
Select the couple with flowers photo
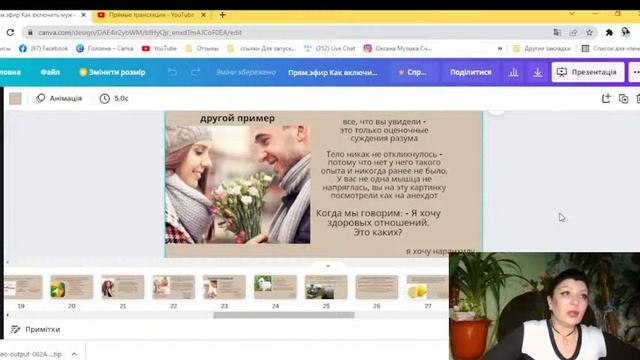238,184
